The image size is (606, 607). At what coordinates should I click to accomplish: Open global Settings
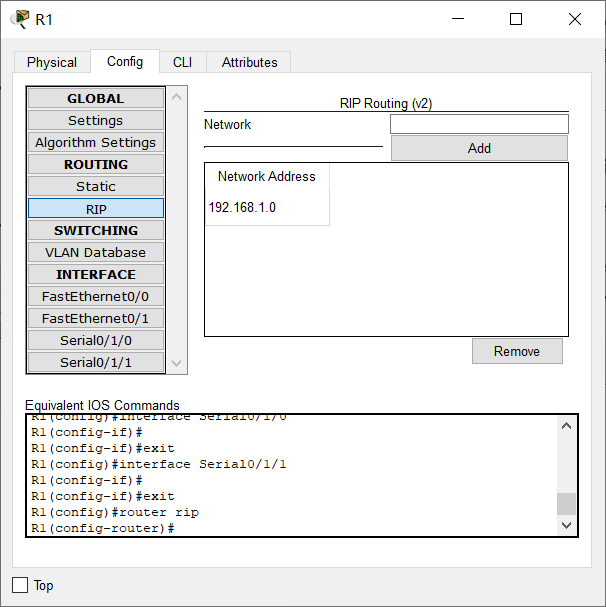tap(96, 120)
